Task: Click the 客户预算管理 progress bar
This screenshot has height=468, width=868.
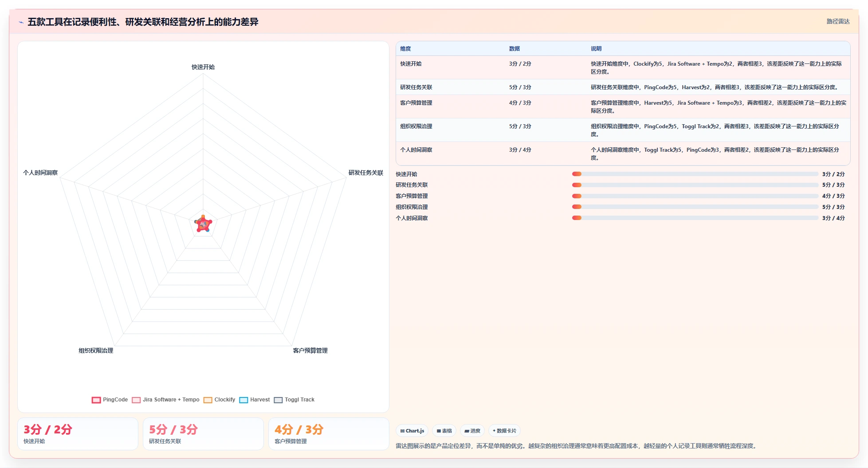Action: click(695, 196)
